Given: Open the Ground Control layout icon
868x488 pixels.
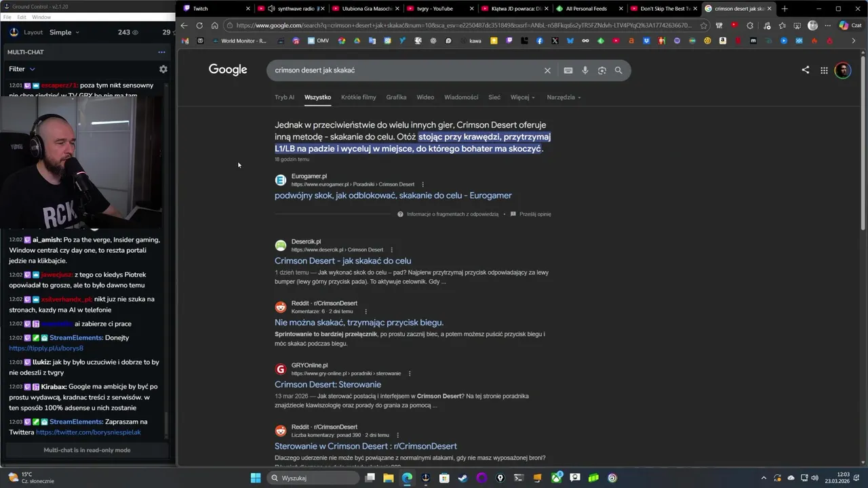Looking at the screenshot, I should coord(14,32).
